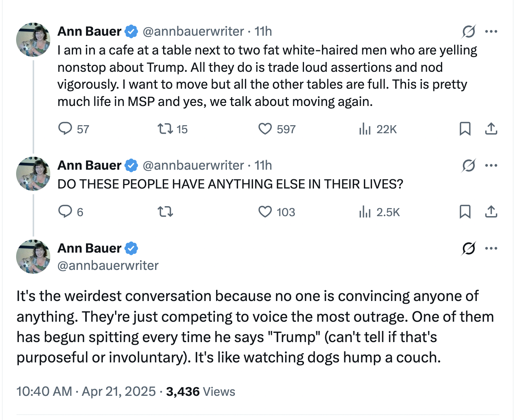522x420 pixels.
Task: Bookmark the first tweet about the cafe
Action: click(465, 129)
